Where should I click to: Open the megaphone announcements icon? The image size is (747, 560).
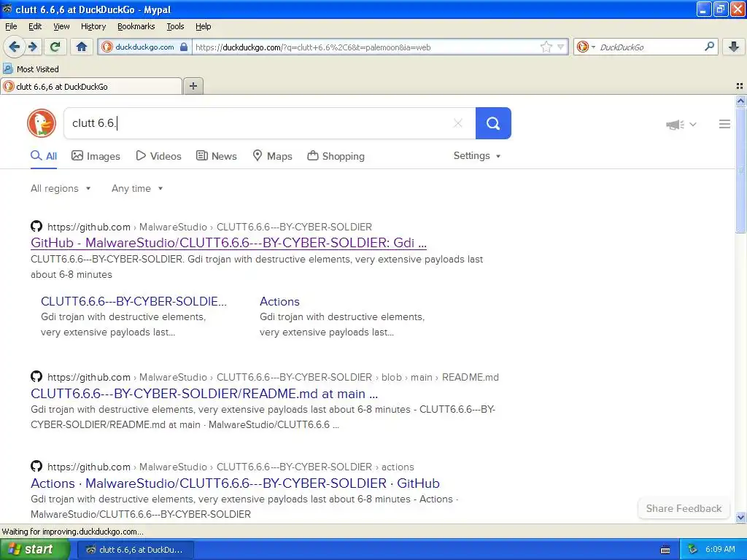675,124
